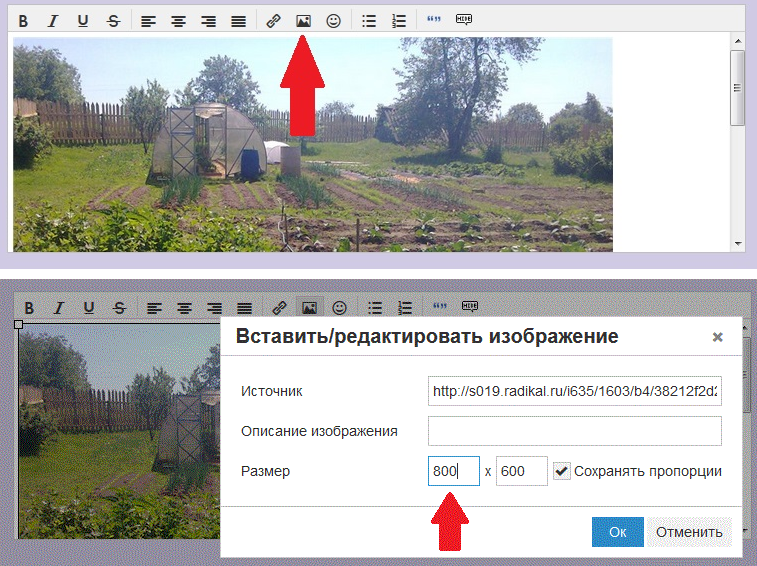Toggle the Сохранять пропорции checkbox

561,471
